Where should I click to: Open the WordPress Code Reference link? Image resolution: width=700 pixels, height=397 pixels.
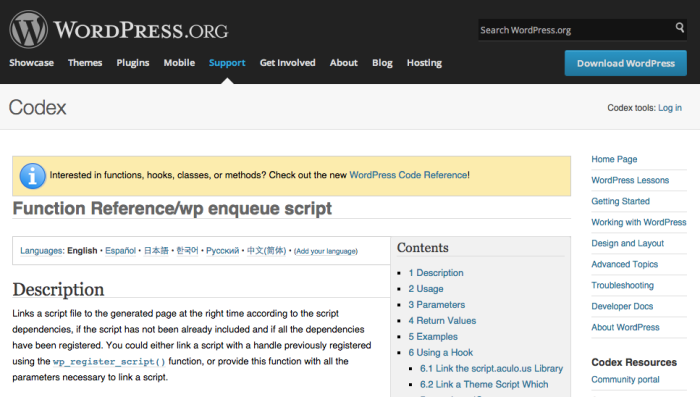[x=408, y=175]
